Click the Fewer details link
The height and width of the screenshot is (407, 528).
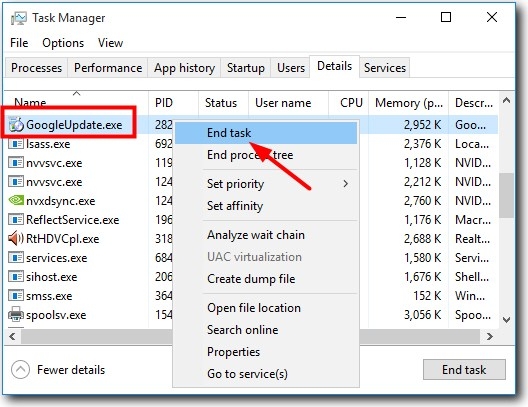coord(71,370)
